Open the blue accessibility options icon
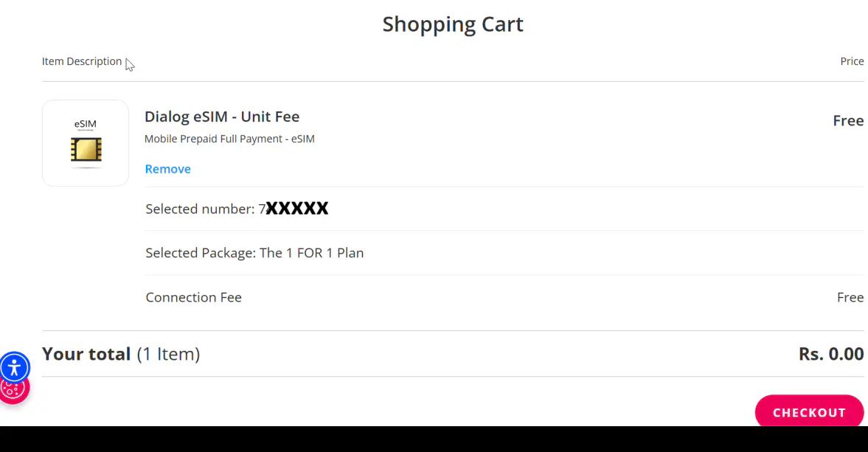This screenshot has height=452, width=868. (x=15, y=367)
